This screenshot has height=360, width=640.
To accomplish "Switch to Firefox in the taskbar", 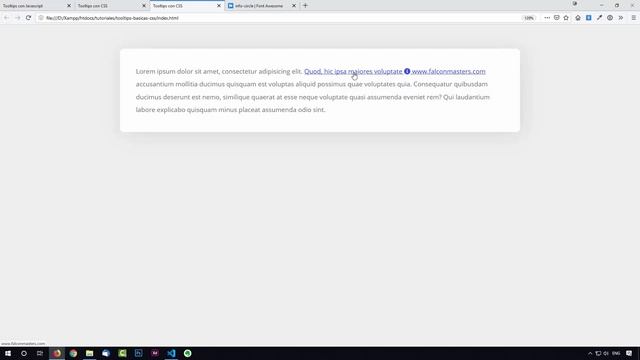I will [57, 353].
